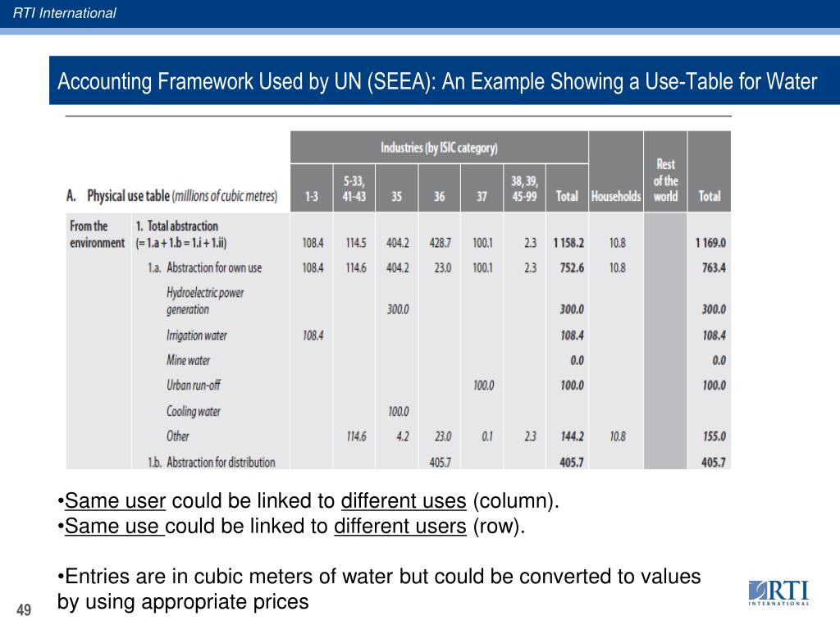Click the 752.6 industries total value
Screen dimensions: 840x630
pos(572,268)
